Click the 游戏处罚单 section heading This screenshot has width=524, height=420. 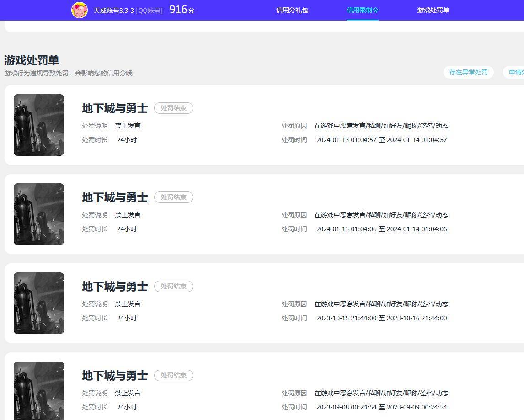(x=32, y=60)
